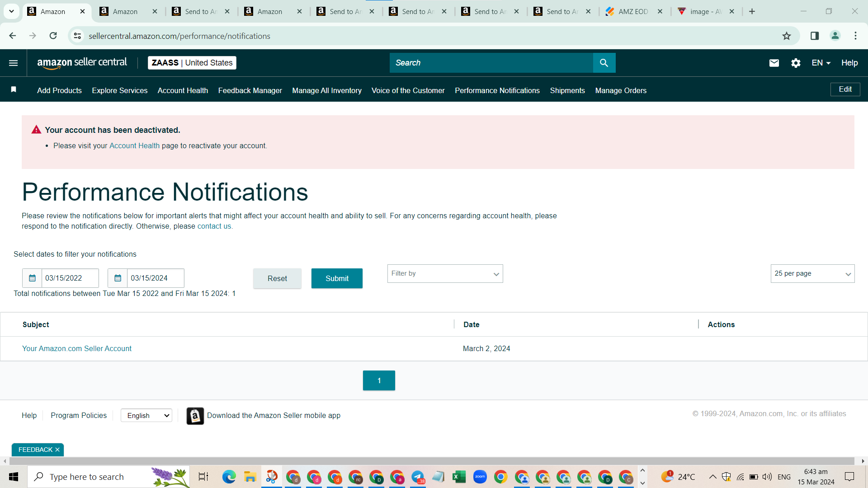Screen dimensions: 868x488
Task: Open Telegram from the taskbar
Action: 418,477
